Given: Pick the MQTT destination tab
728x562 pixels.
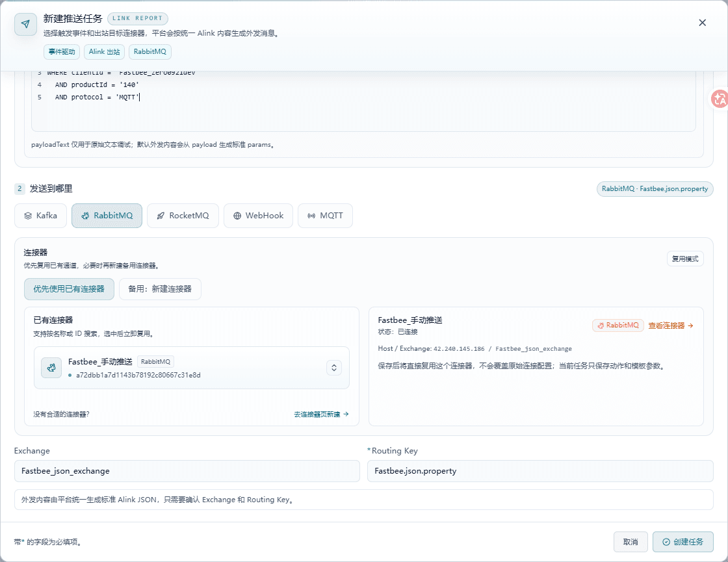Looking at the screenshot, I should (x=325, y=216).
